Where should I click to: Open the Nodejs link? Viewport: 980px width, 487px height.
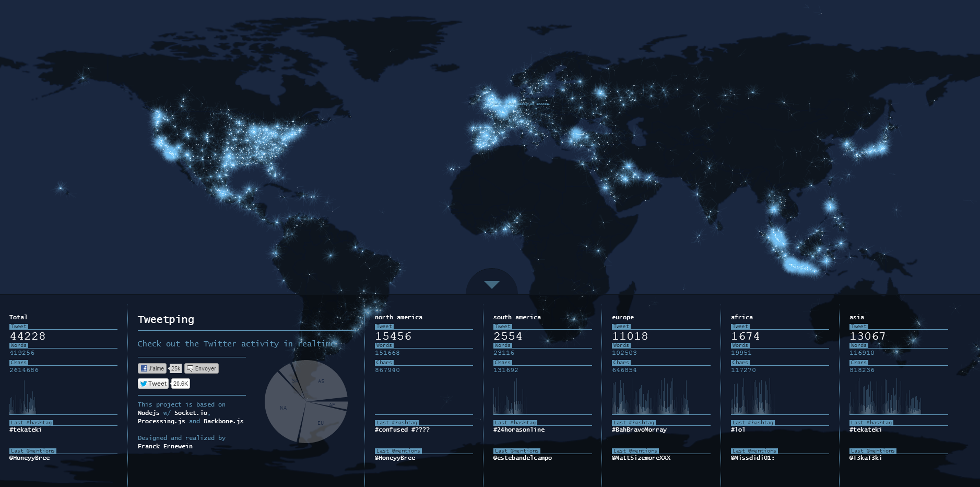148,413
